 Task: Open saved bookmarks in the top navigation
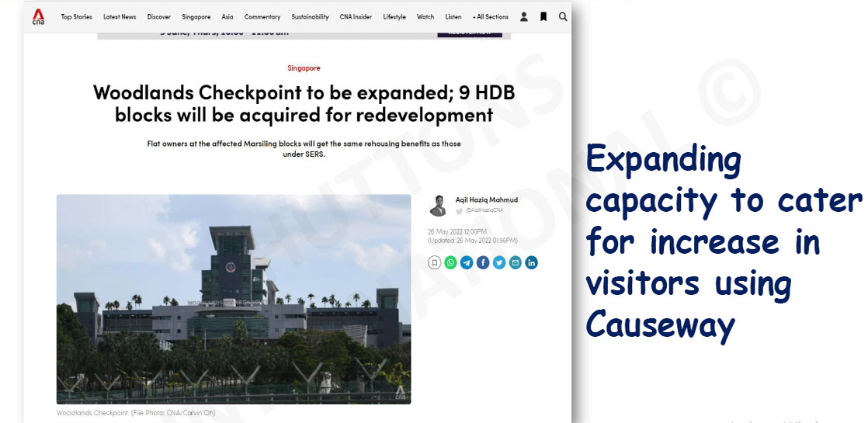pyautogui.click(x=543, y=16)
